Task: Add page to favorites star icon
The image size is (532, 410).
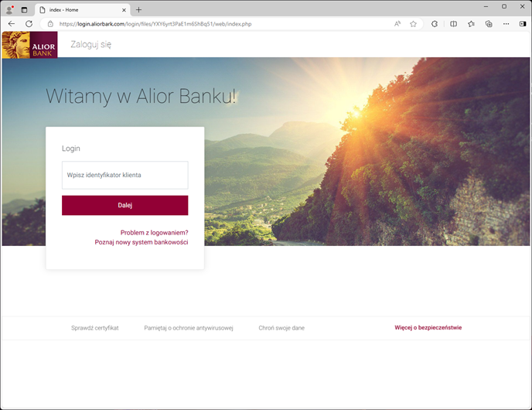Action: (x=413, y=24)
